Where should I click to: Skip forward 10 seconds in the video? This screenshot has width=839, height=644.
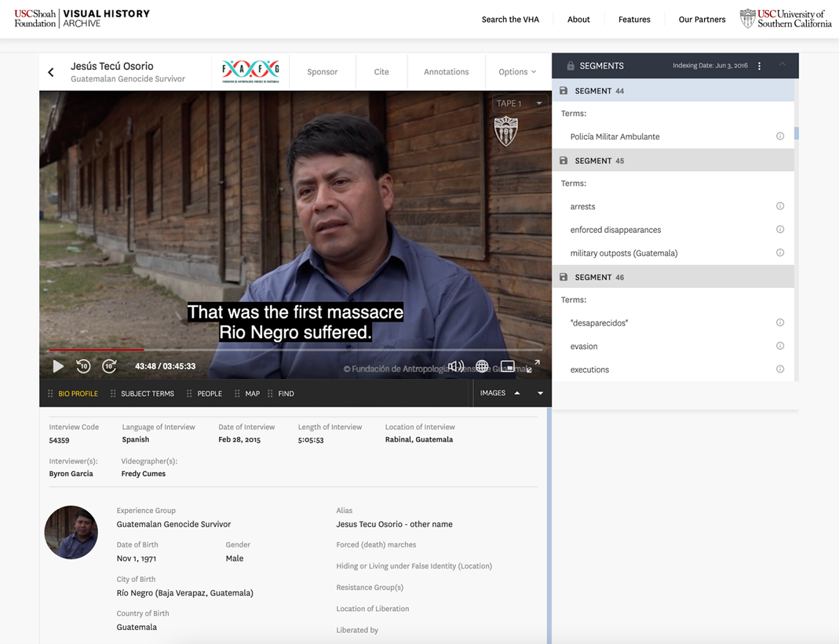pyautogui.click(x=109, y=366)
